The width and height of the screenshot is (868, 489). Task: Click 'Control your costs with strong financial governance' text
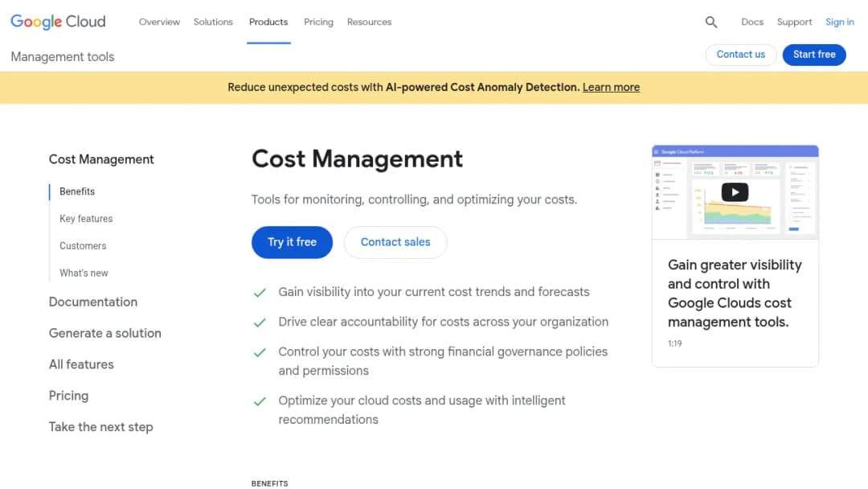443,361
